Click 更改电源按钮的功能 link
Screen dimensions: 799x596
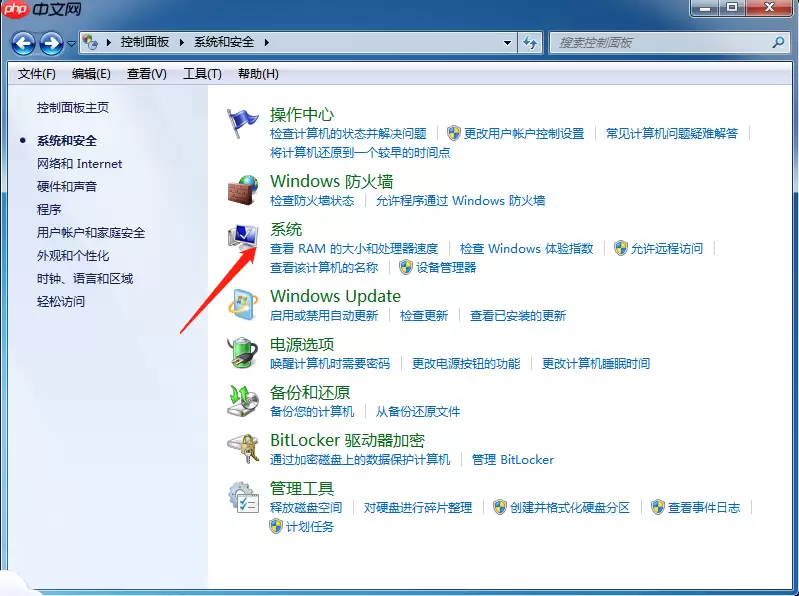click(x=466, y=364)
